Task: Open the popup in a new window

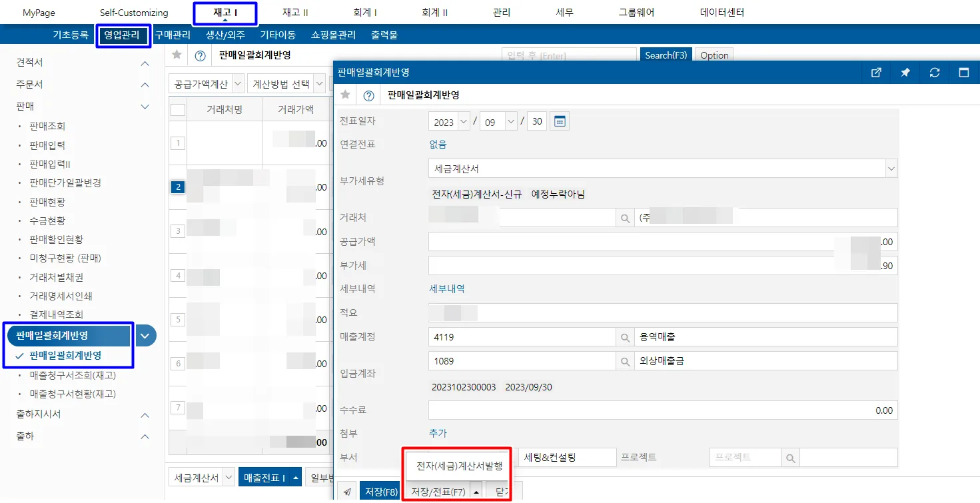Action: pos(876,73)
